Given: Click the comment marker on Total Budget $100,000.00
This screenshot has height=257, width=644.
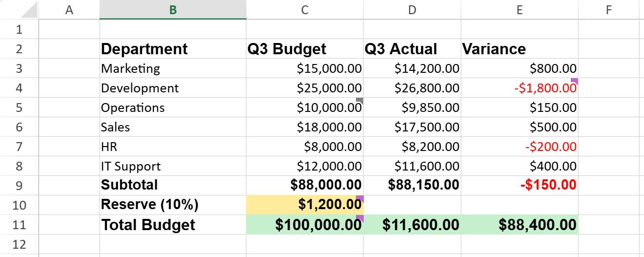Looking at the screenshot, I should pos(360,217).
